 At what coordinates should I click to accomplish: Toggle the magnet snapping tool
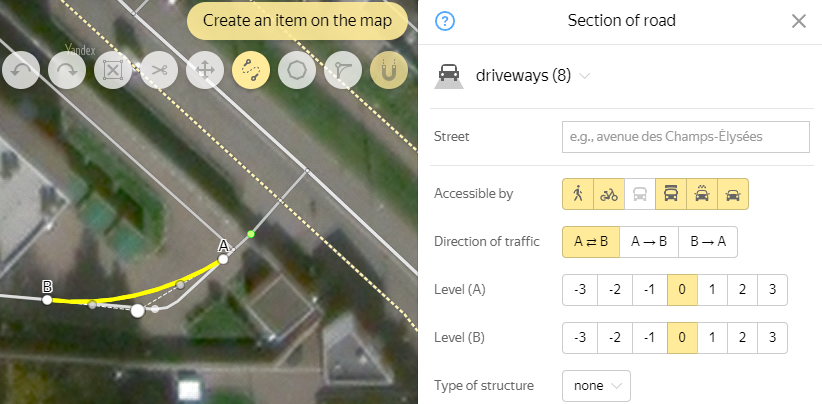pyautogui.click(x=389, y=71)
